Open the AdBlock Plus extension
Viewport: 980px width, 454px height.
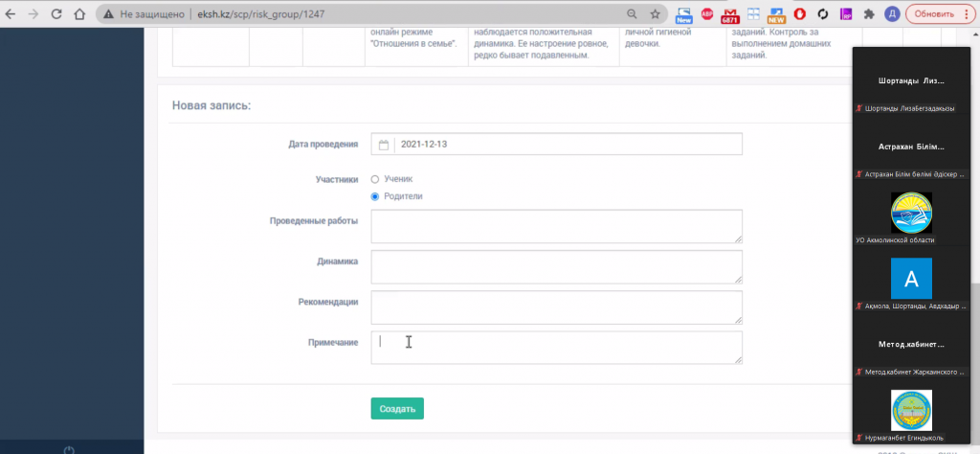coord(707,13)
